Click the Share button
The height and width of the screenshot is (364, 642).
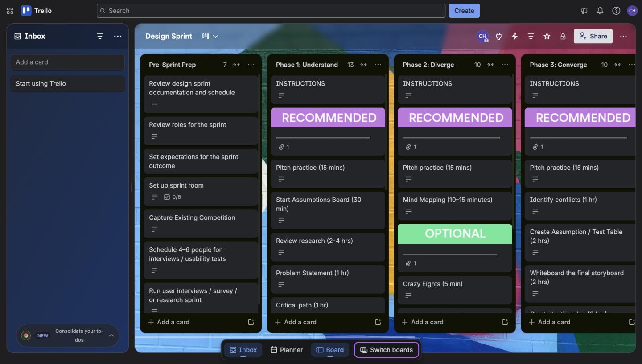click(x=593, y=36)
